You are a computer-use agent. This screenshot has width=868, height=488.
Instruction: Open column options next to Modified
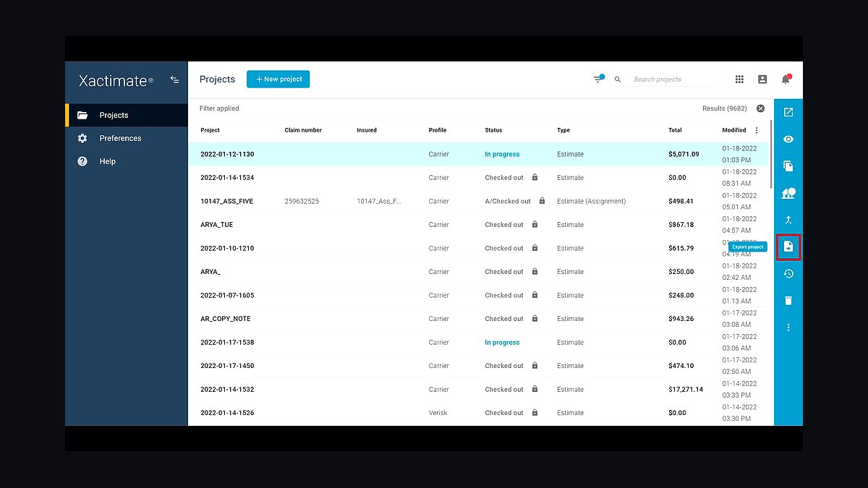pos(757,130)
